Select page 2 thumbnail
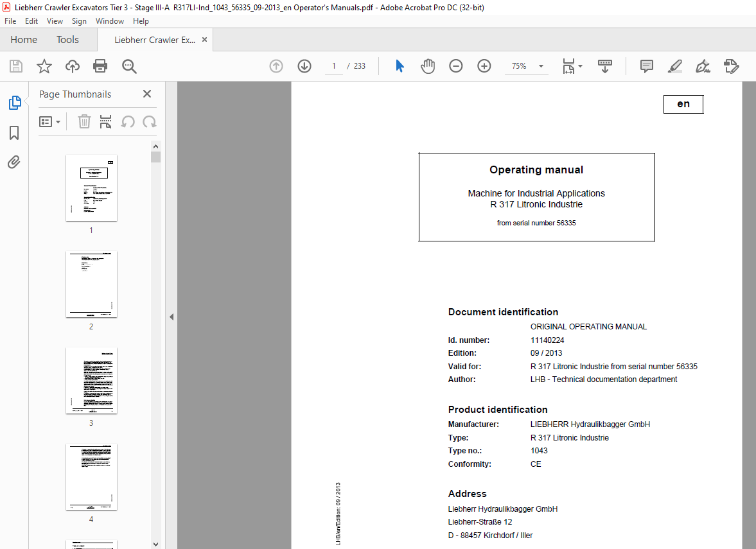The image size is (756, 549). [91, 284]
